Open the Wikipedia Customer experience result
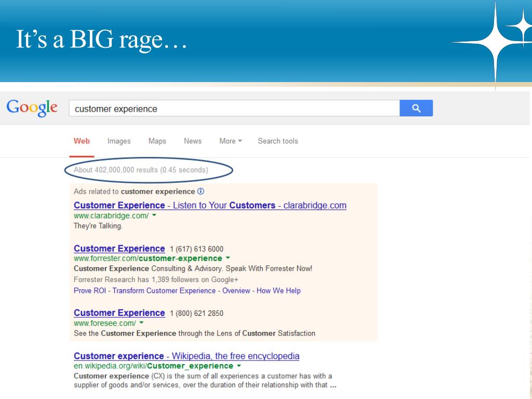Viewport: 532px width, 399px height. pos(187,356)
